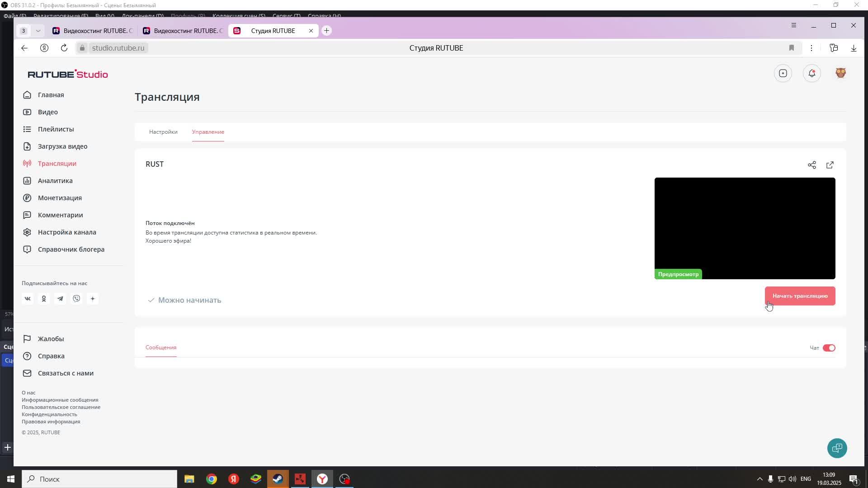
Task: Toggle the Чат switch off
Action: (829, 348)
